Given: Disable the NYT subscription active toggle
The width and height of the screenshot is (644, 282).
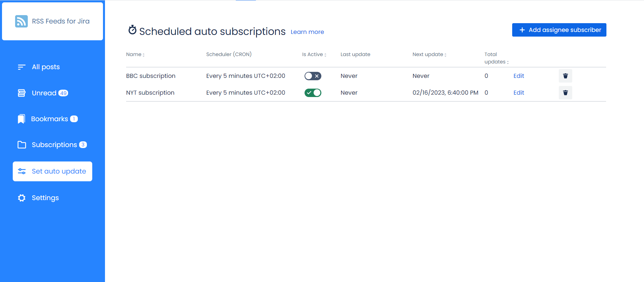Looking at the screenshot, I should click(313, 93).
